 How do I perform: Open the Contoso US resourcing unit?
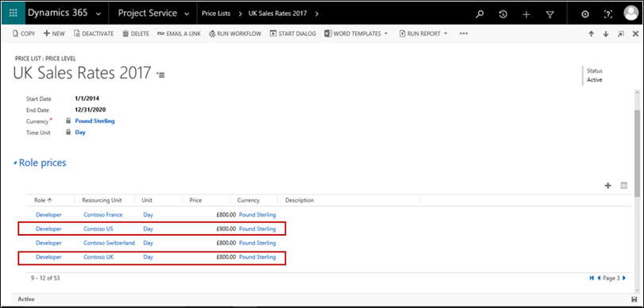pos(98,229)
